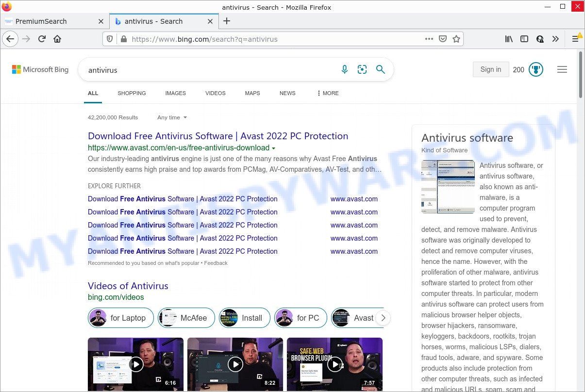Switch to the IMAGES tab
The image size is (585, 392).
coord(175,93)
